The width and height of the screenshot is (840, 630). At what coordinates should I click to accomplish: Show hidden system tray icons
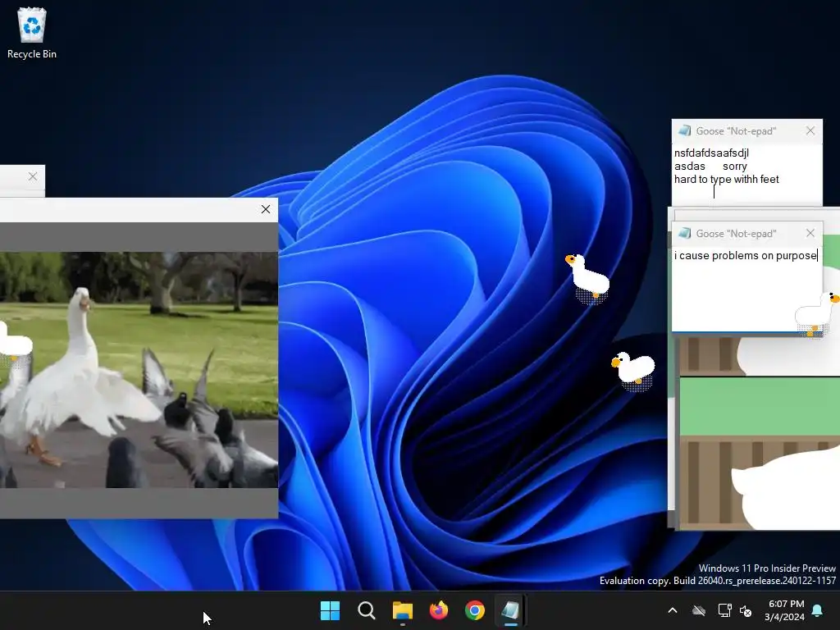pyautogui.click(x=673, y=610)
